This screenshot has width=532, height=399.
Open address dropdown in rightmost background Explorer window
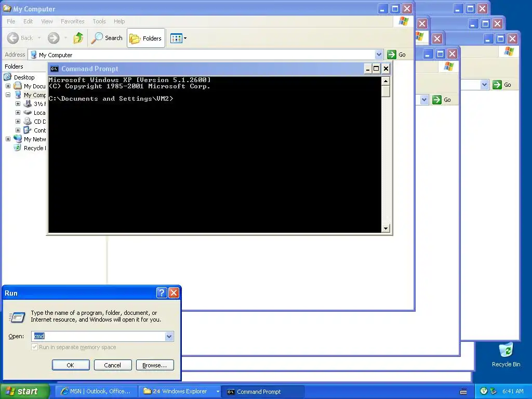tap(485, 85)
